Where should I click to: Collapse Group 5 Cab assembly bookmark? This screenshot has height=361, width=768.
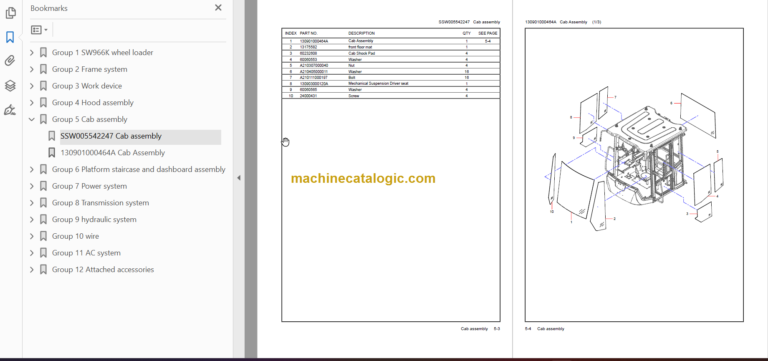click(32, 119)
